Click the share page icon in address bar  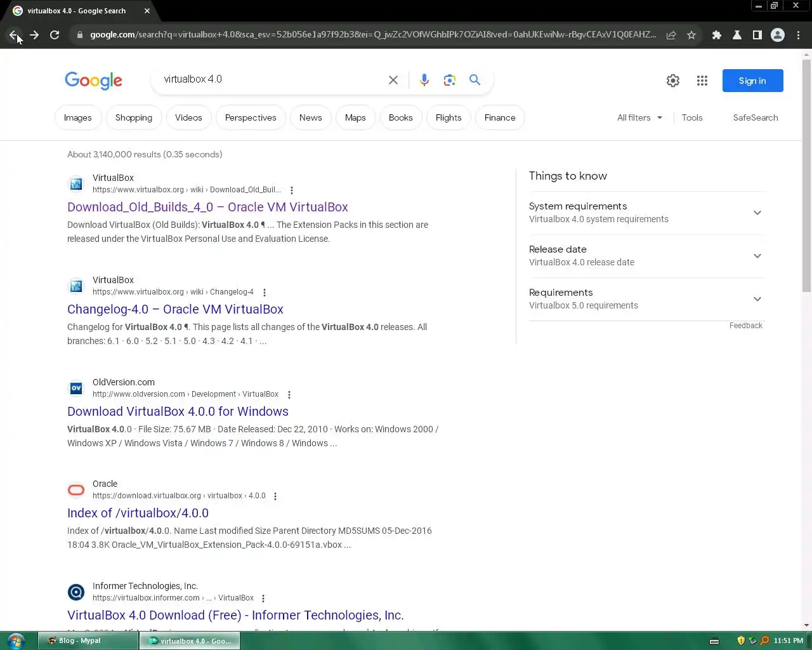671,35
